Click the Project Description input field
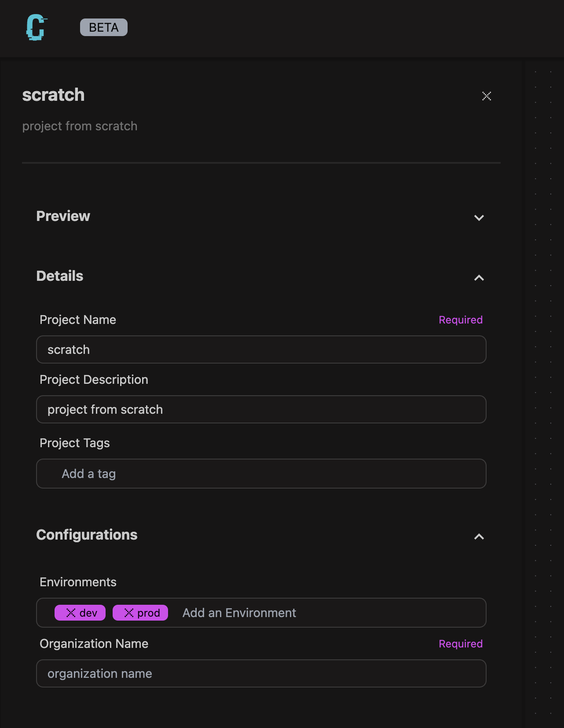The height and width of the screenshot is (728, 564). click(x=261, y=409)
